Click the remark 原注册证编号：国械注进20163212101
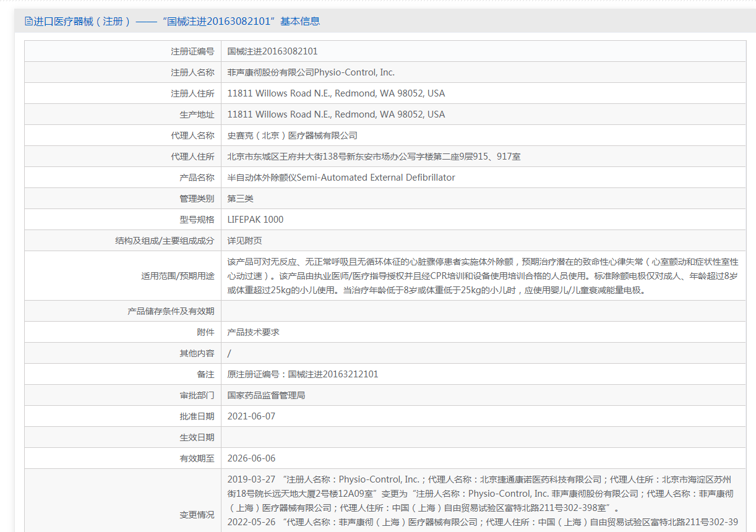Image resolution: width=756 pixels, height=532 pixels. click(x=303, y=374)
